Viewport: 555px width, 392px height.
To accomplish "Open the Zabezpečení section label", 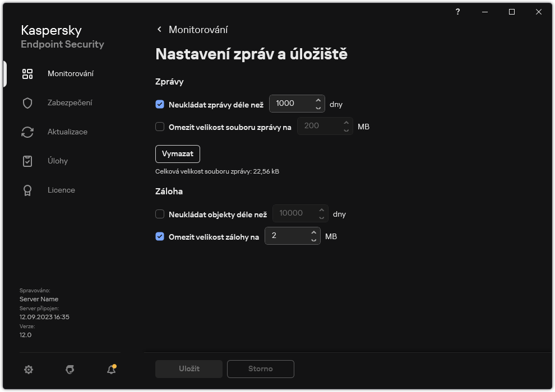I will click(x=70, y=103).
